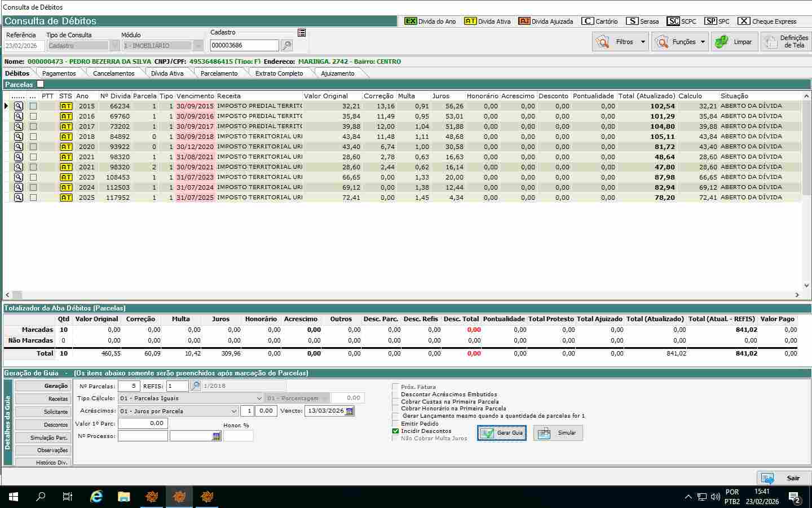Screen dimensions: 812x508
Task: Click the Limpar button with green icon
Action: 734,42
